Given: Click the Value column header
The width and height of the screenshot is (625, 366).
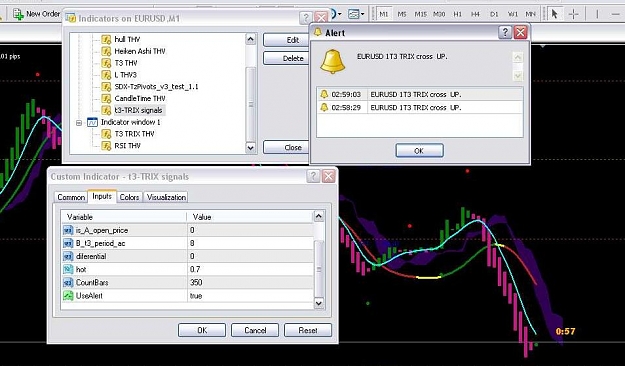Looking at the screenshot, I should pyautogui.click(x=250, y=217).
